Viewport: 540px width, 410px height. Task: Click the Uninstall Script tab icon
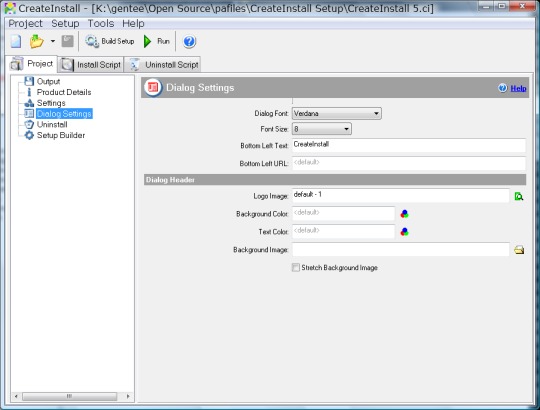[x=134, y=65]
